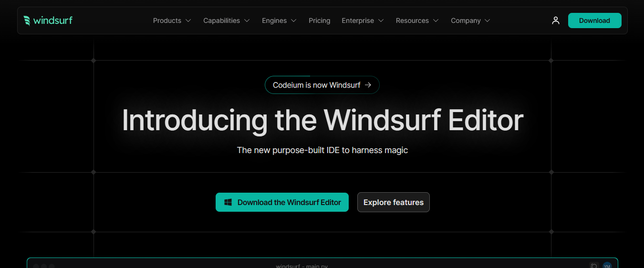This screenshot has height=268, width=644.
Task: Expand the Resources chevron
Action: point(435,21)
